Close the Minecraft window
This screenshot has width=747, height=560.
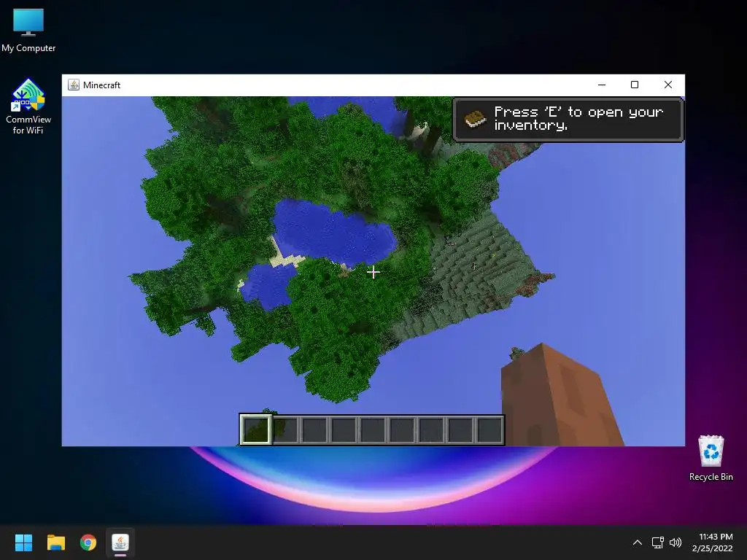(668, 85)
